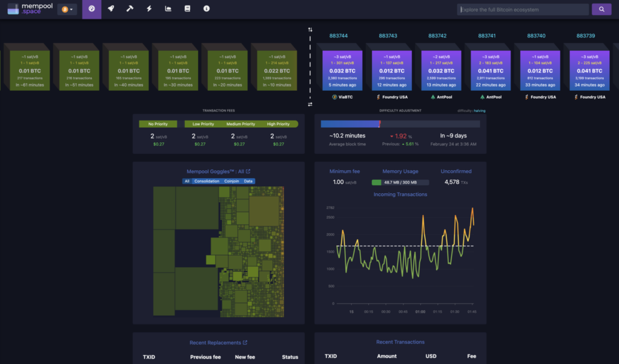Open the Docs book icon page

pyautogui.click(x=187, y=9)
